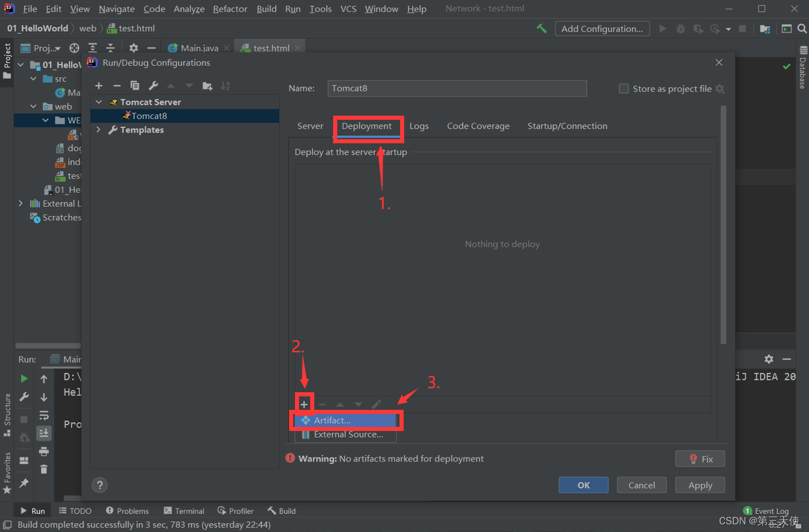Click the dialog's vertical scrollbar
The width and height of the screenshot is (809, 532).
click(x=723, y=223)
